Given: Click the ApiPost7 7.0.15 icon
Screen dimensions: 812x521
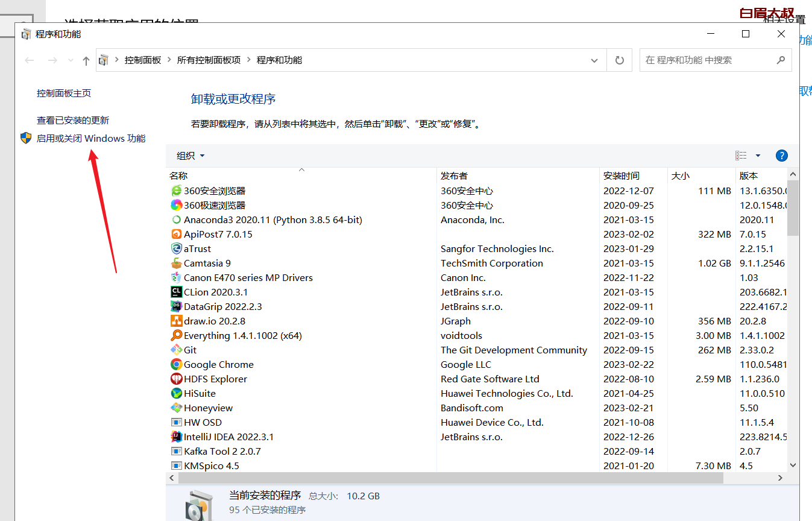Looking at the screenshot, I should click(176, 234).
